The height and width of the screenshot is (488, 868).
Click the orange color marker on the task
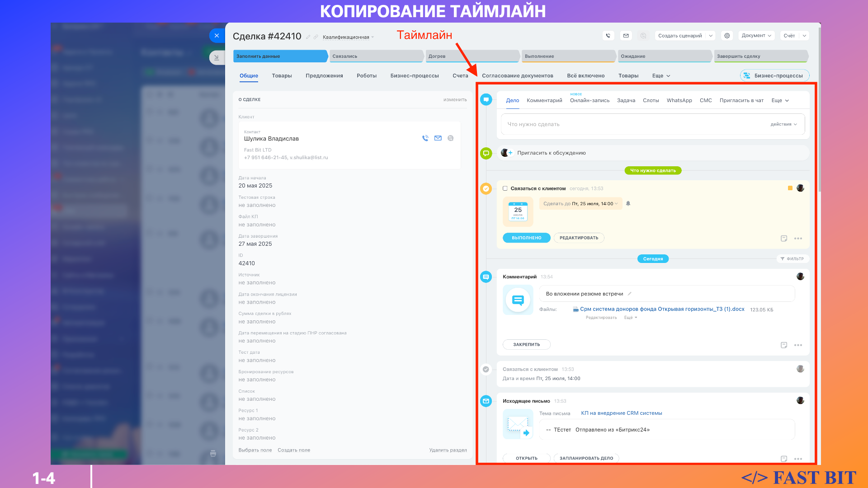(x=790, y=188)
